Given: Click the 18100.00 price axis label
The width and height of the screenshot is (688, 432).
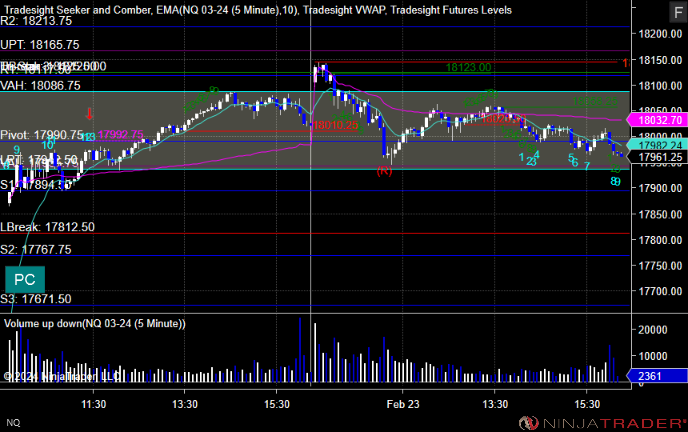Looking at the screenshot, I should [660, 86].
